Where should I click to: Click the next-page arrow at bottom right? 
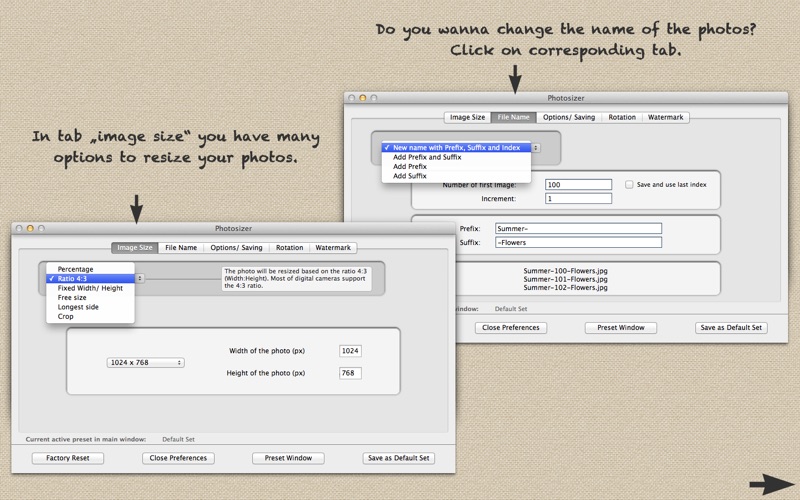coord(770,484)
